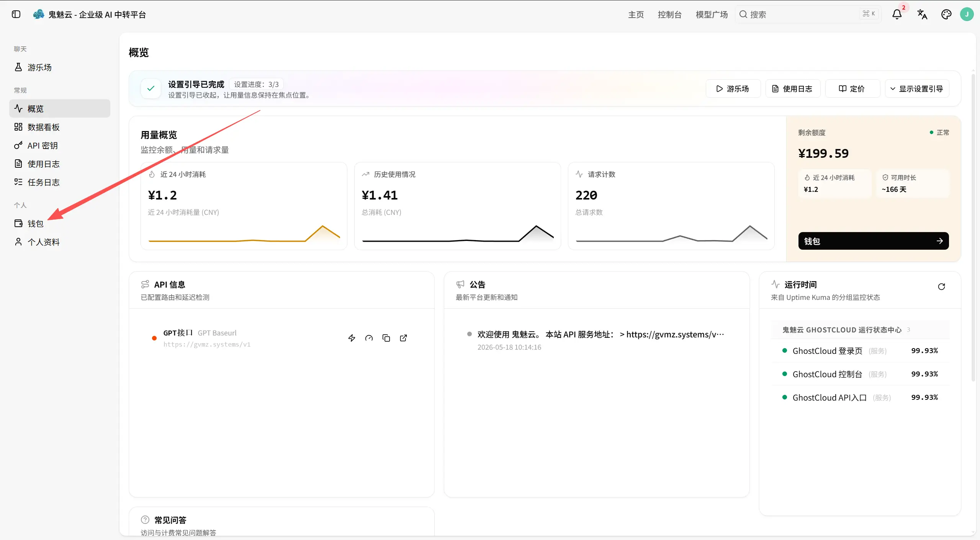Open API 密钥 in sidebar
980x540 pixels.
(60, 146)
